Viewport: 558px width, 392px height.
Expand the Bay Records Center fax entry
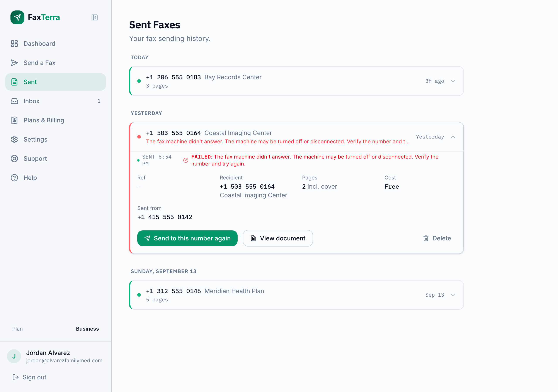(453, 81)
